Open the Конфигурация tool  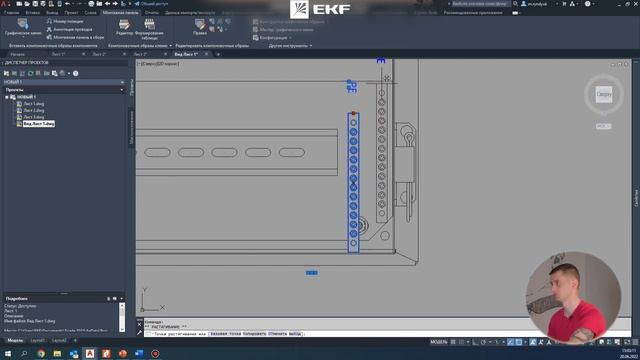point(272,38)
